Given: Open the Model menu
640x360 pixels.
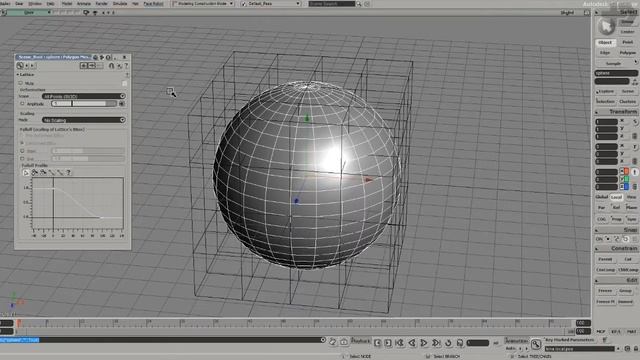Looking at the screenshot, I should click(x=67, y=3).
